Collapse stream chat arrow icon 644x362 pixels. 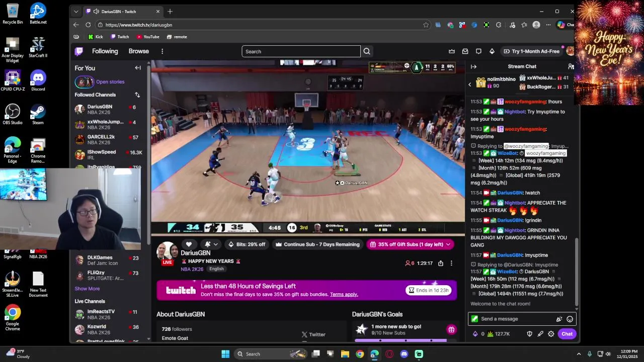click(473, 66)
